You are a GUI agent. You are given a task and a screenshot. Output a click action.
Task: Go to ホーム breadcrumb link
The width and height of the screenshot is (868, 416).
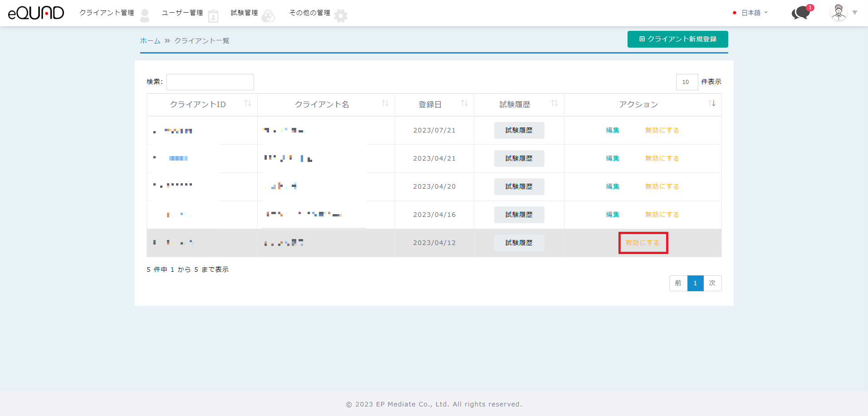click(x=150, y=41)
